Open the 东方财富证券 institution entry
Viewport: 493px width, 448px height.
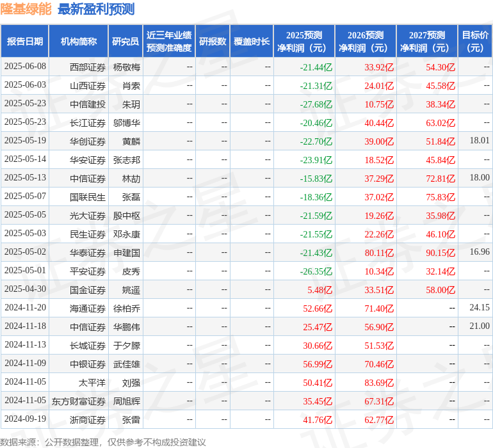click(x=79, y=401)
